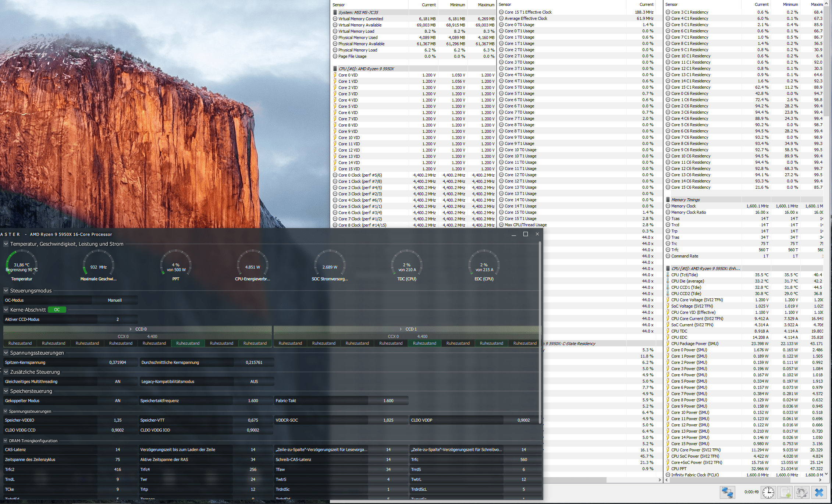Click the Speichertaktfrequenz value 1.600
This screenshot has height=504, width=832.
253,401
